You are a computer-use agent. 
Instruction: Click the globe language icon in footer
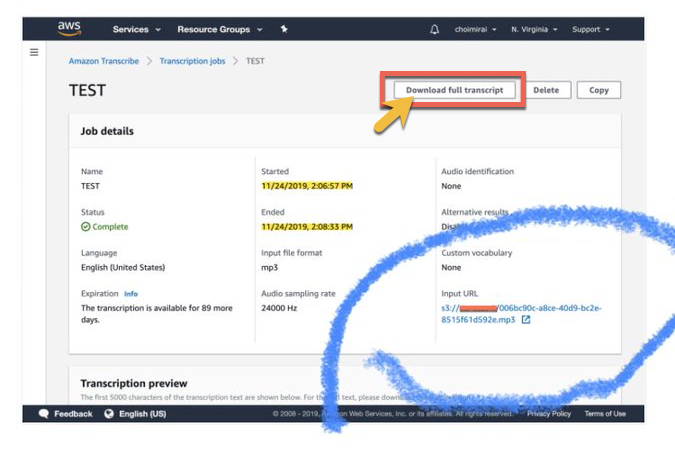pyautogui.click(x=109, y=414)
